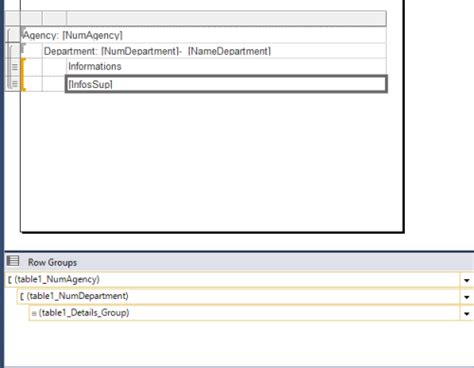The image size is (474, 368).
Task: Select the Agency: [NumAgency] cell
Action: pyautogui.click(x=203, y=35)
